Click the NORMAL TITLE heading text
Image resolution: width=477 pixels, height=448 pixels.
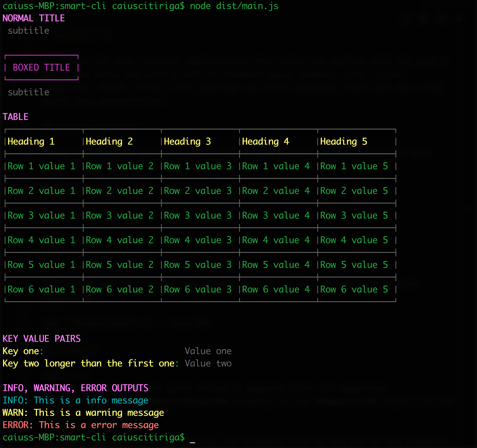tap(34, 18)
